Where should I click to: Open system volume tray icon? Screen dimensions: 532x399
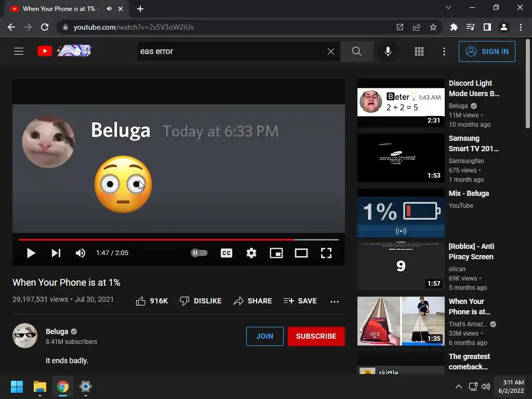(x=486, y=387)
